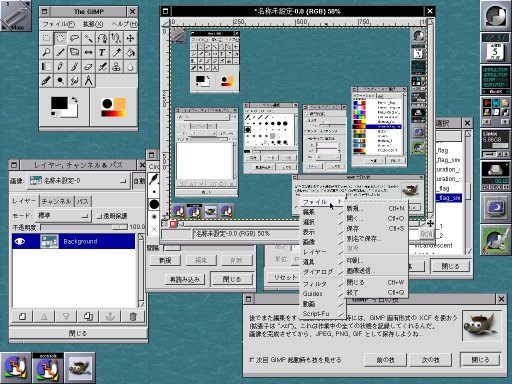Select the Flip tool

click(x=88, y=52)
